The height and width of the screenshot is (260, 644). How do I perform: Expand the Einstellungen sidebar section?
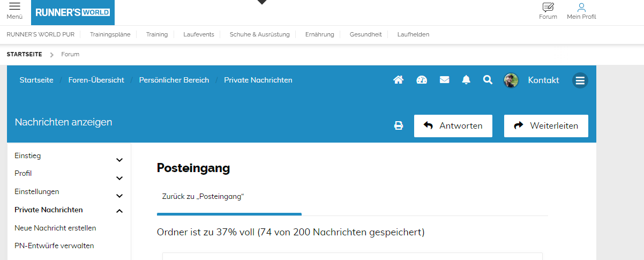[x=119, y=196]
